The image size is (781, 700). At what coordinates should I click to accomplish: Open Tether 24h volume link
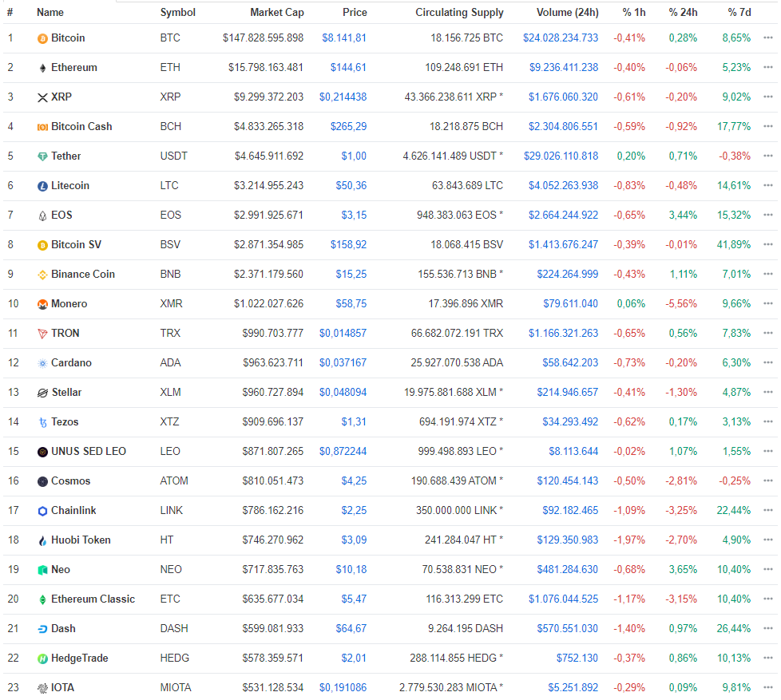coord(563,156)
